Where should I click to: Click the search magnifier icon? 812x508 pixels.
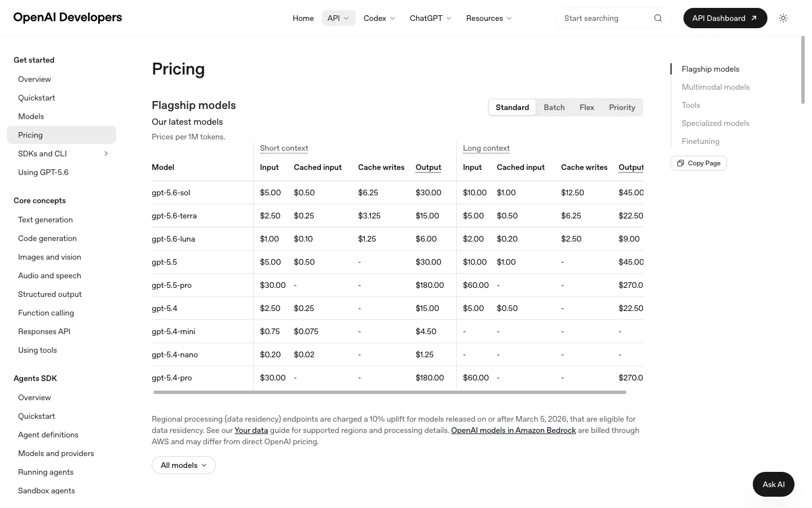click(x=658, y=18)
